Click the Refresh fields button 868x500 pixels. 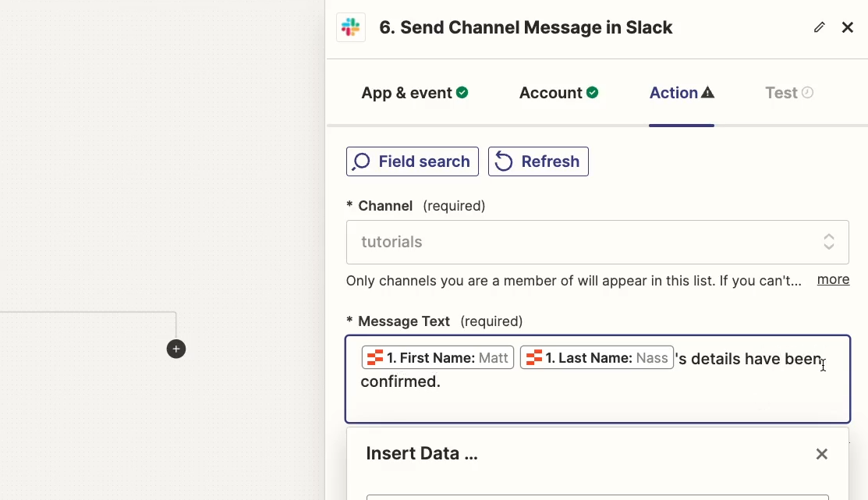click(x=538, y=161)
